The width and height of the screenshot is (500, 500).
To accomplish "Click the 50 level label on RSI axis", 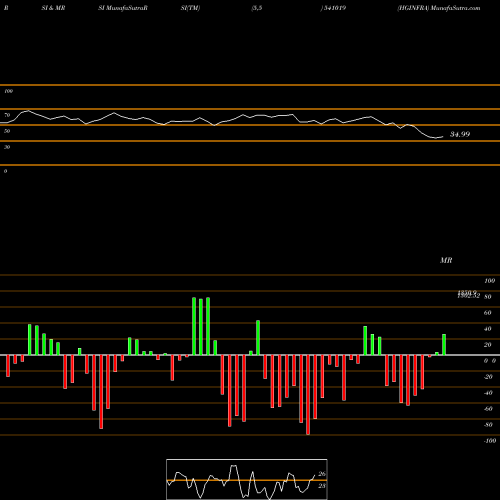I will pyautogui.click(x=7, y=131).
